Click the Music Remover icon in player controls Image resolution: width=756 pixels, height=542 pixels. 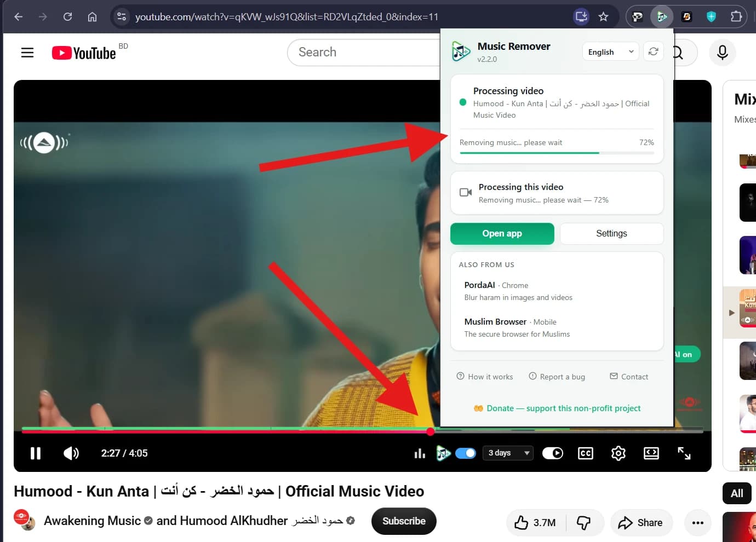pyautogui.click(x=443, y=453)
